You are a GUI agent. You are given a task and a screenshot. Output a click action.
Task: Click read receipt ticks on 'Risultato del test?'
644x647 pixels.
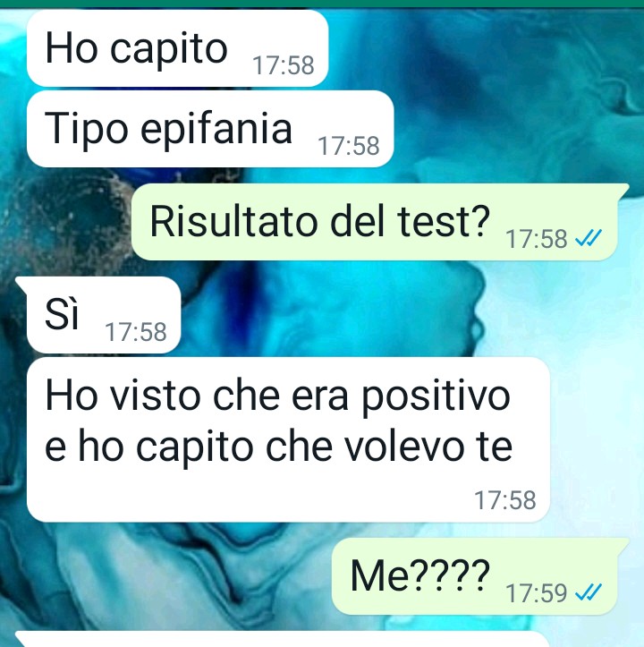click(x=589, y=238)
